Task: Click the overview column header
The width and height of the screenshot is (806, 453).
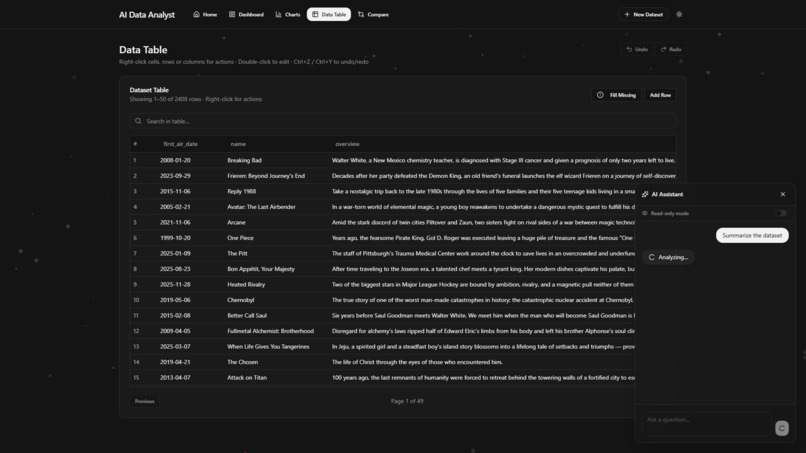Action: 347,144
